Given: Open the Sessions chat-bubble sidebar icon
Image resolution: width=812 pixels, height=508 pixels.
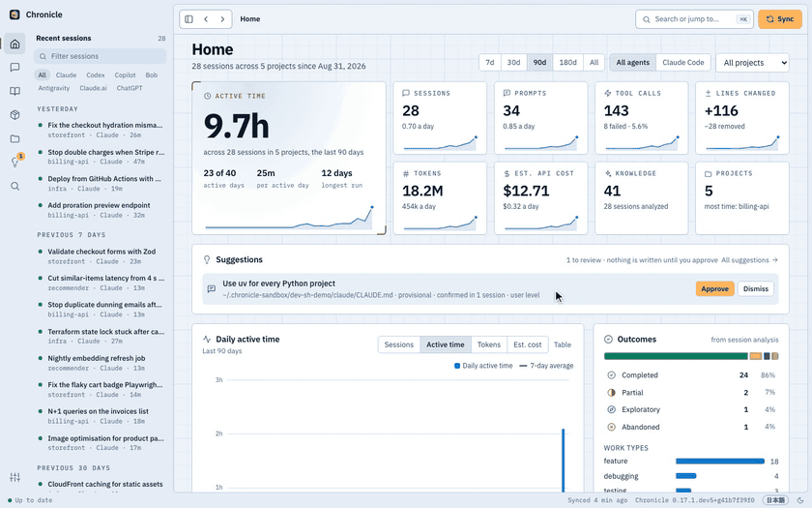Looking at the screenshot, I should coord(15,68).
